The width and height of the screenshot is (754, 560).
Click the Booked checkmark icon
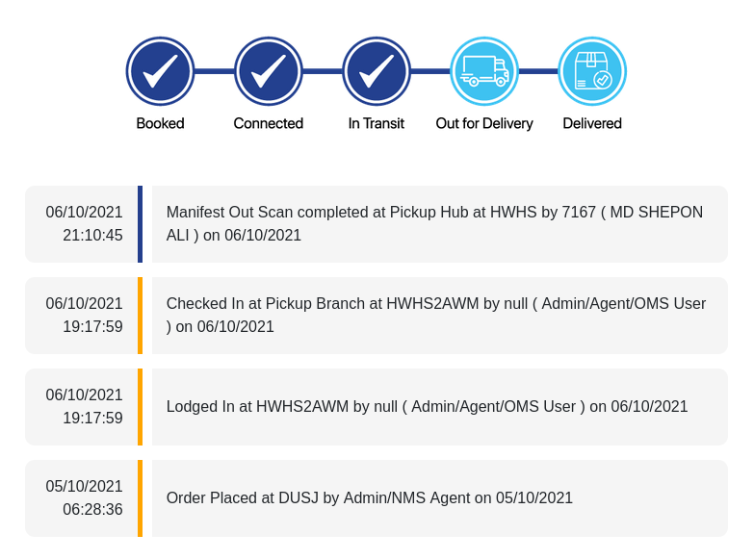point(160,71)
